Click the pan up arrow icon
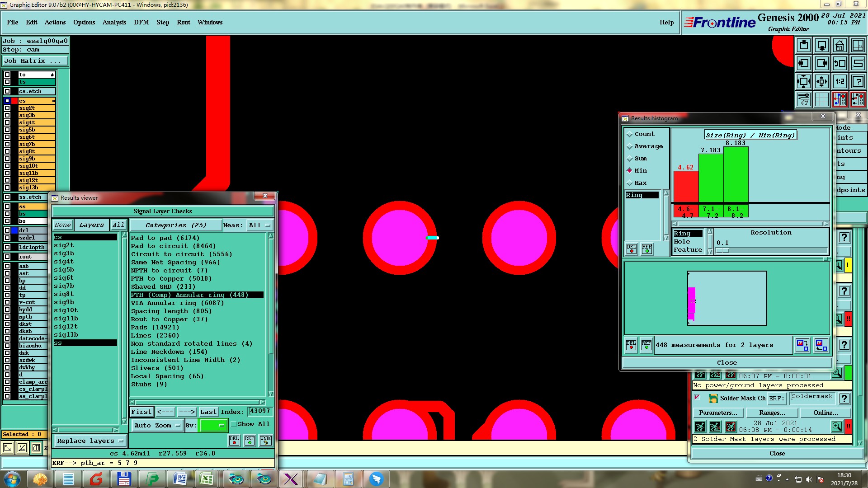The width and height of the screenshot is (868, 488). pos(804,45)
